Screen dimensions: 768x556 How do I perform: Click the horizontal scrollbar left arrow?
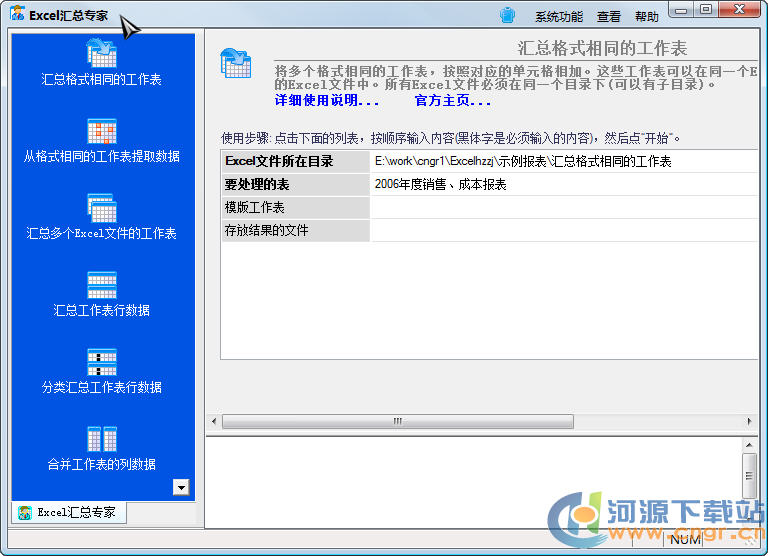pos(214,421)
